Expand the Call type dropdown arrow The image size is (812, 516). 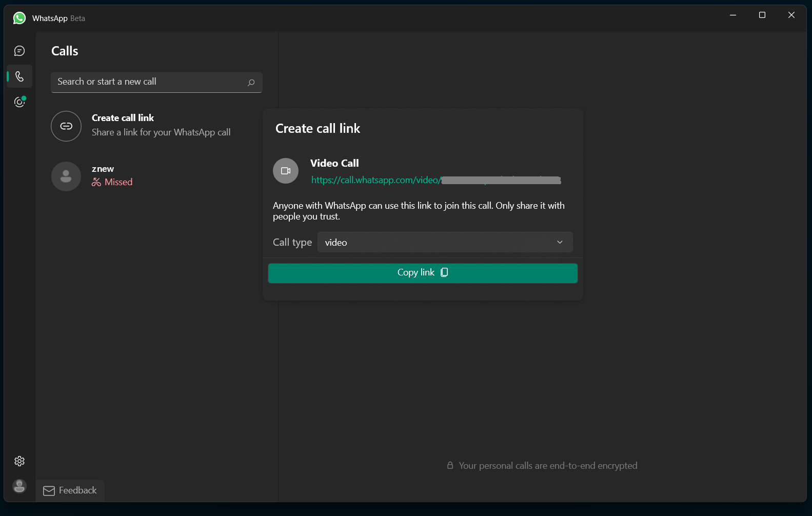[x=560, y=242]
